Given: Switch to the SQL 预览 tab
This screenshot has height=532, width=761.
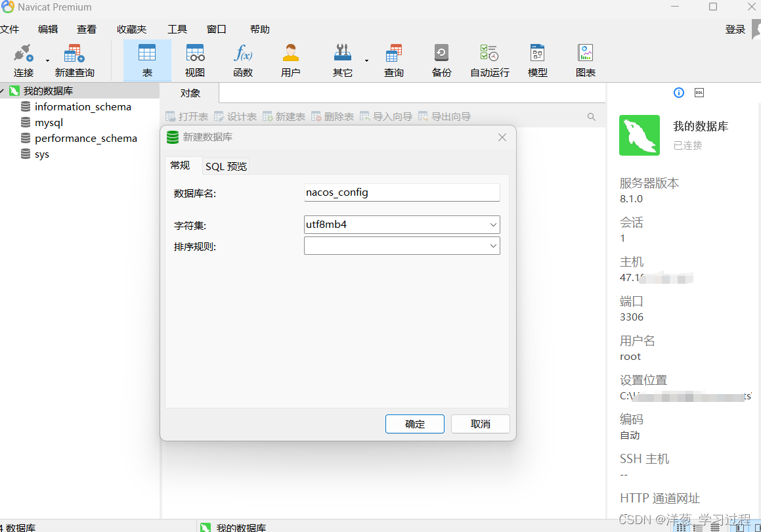Looking at the screenshot, I should coord(225,166).
